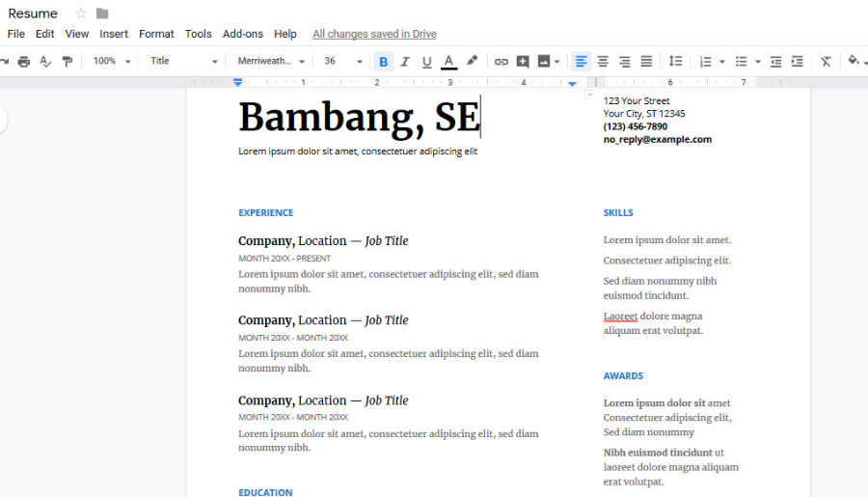
Task: Open the text color picker
Action: pyautogui.click(x=448, y=62)
